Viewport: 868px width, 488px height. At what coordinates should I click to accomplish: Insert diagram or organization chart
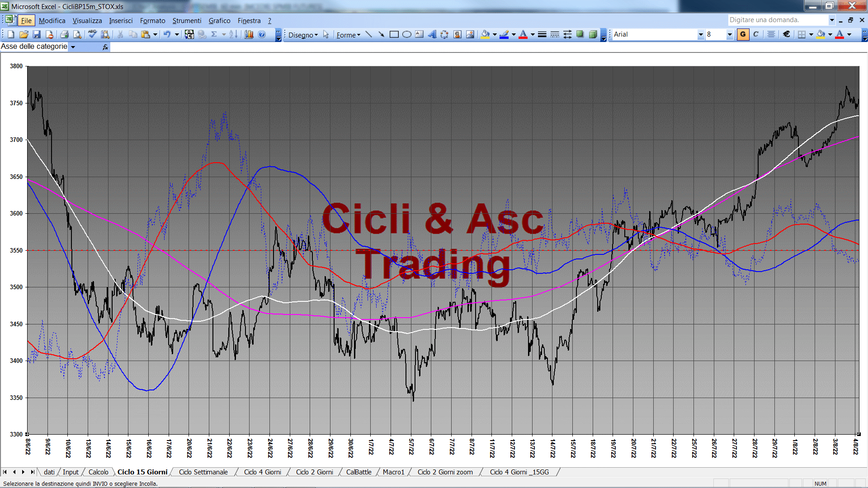click(x=444, y=34)
